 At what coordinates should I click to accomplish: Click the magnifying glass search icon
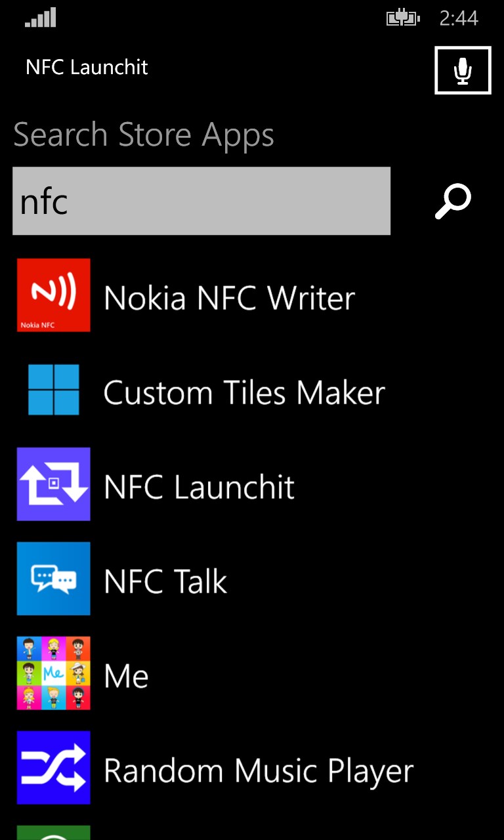tap(453, 201)
